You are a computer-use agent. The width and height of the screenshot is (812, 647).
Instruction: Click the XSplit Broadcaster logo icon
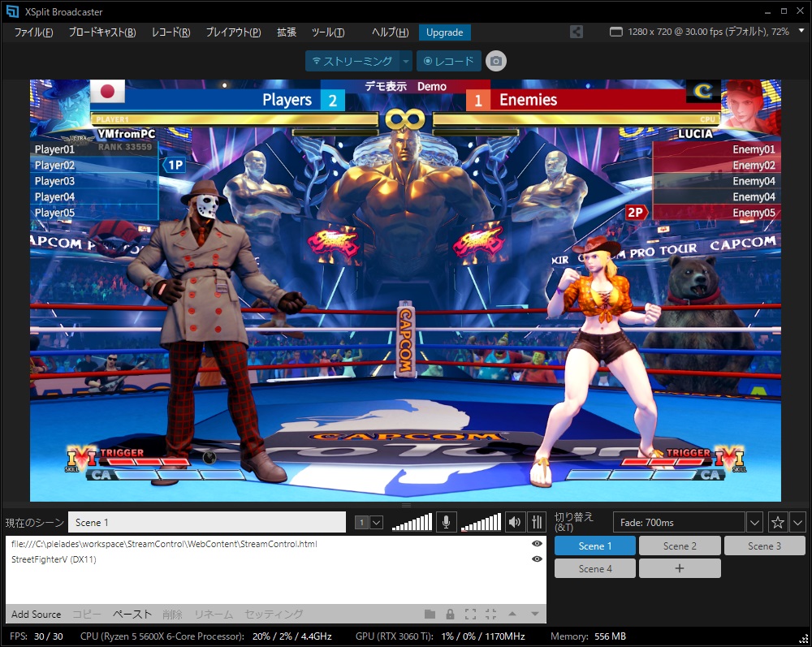[12, 11]
